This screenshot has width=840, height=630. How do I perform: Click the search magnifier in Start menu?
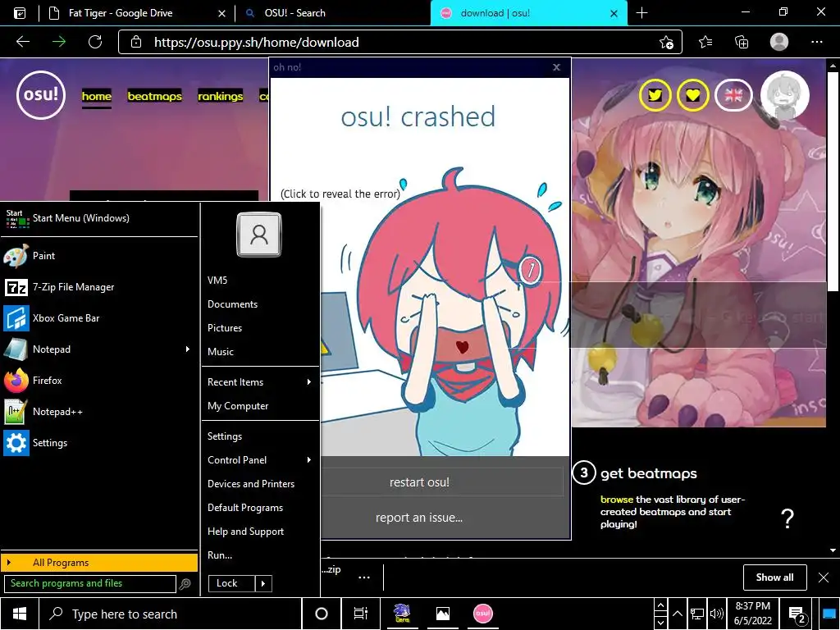pyautogui.click(x=185, y=584)
